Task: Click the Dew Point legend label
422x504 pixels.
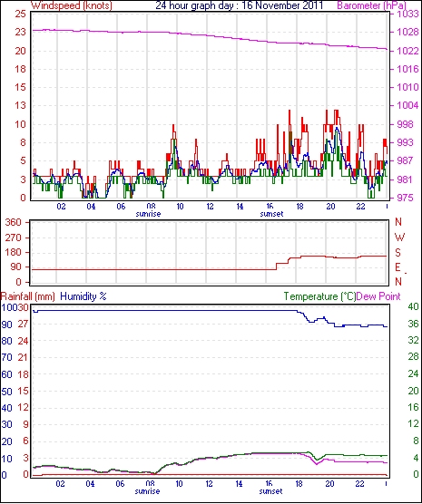Action: 378,296
